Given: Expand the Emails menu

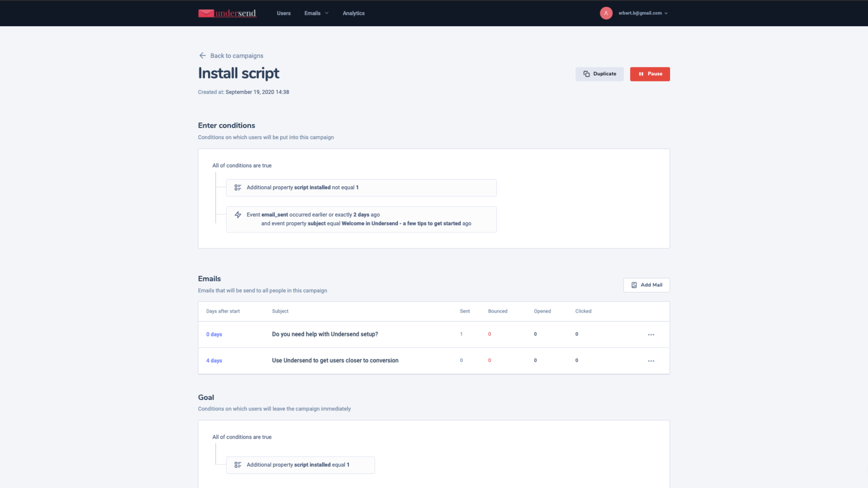Looking at the screenshot, I should [x=316, y=13].
